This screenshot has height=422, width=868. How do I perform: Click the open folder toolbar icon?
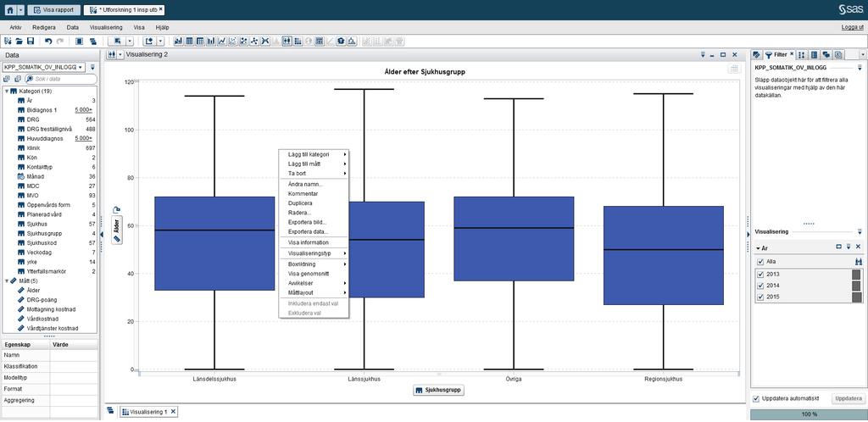click(19, 41)
